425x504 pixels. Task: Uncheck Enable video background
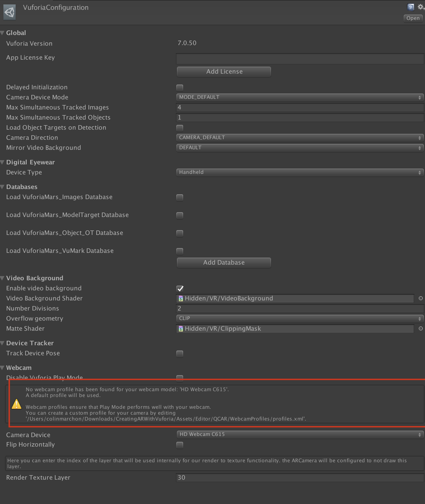tap(180, 289)
